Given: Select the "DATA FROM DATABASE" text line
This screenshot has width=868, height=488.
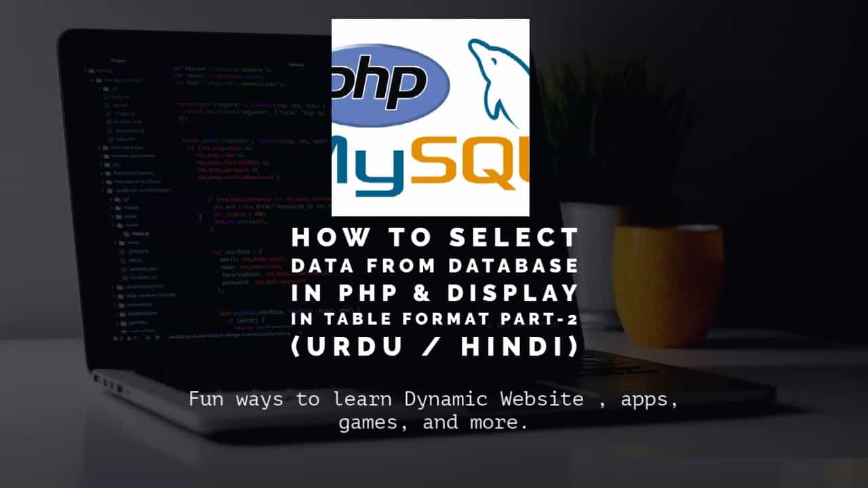Looking at the screenshot, I should point(435,265).
